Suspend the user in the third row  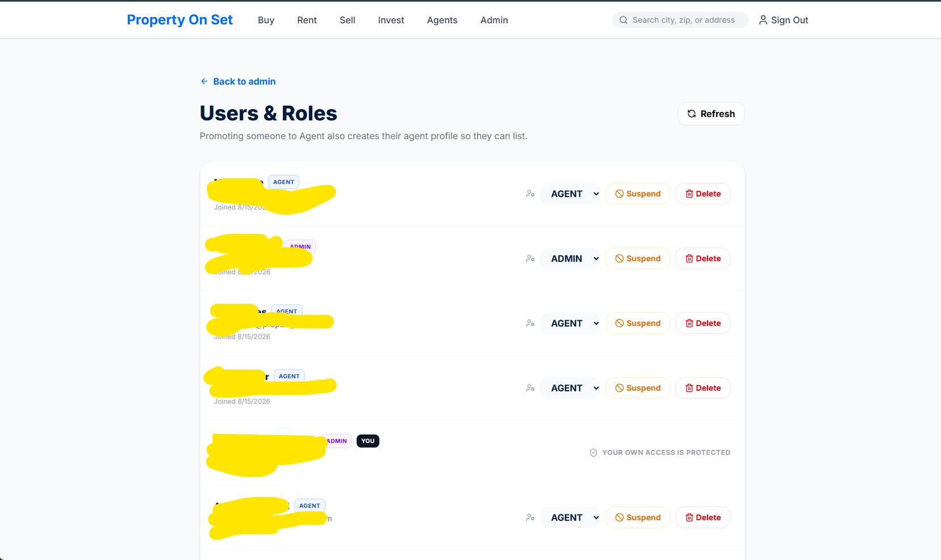638,323
